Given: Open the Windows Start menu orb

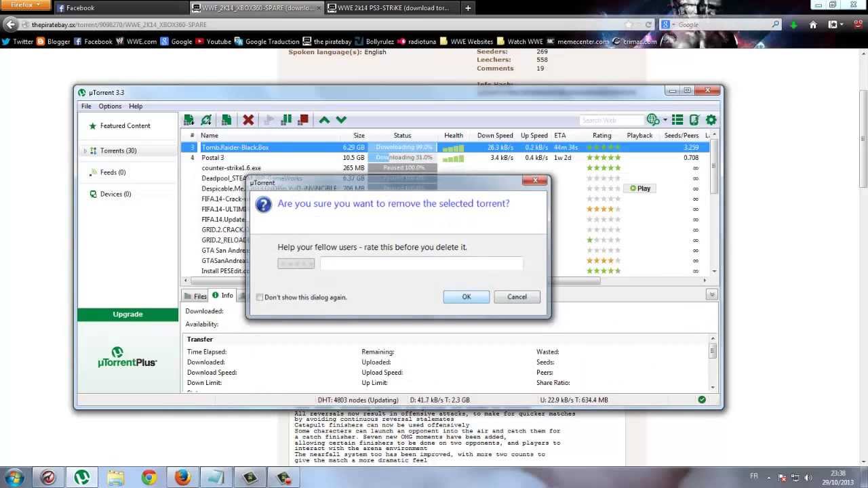Looking at the screenshot, I should tap(15, 477).
